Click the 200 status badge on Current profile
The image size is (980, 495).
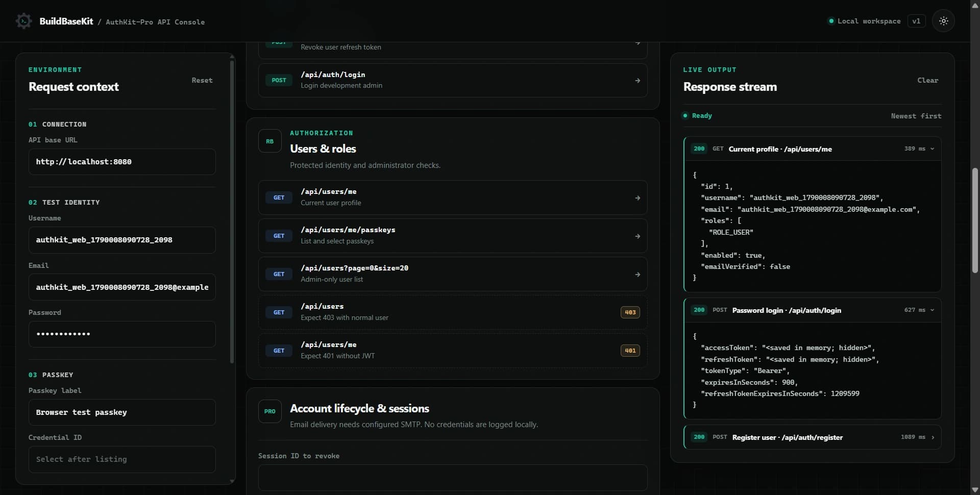[x=699, y=149]
